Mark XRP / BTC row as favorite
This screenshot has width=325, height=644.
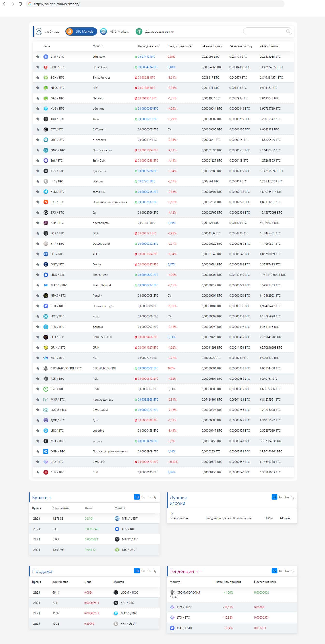click(x=38, y=171)
